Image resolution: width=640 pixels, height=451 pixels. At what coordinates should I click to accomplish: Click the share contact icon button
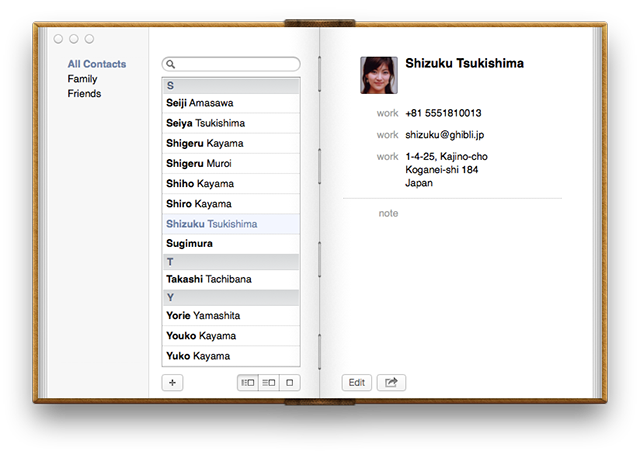point(391,382)
